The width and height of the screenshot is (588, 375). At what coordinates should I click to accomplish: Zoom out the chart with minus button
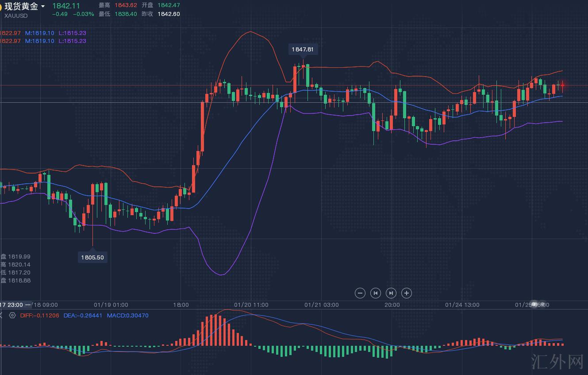(360, 293)
